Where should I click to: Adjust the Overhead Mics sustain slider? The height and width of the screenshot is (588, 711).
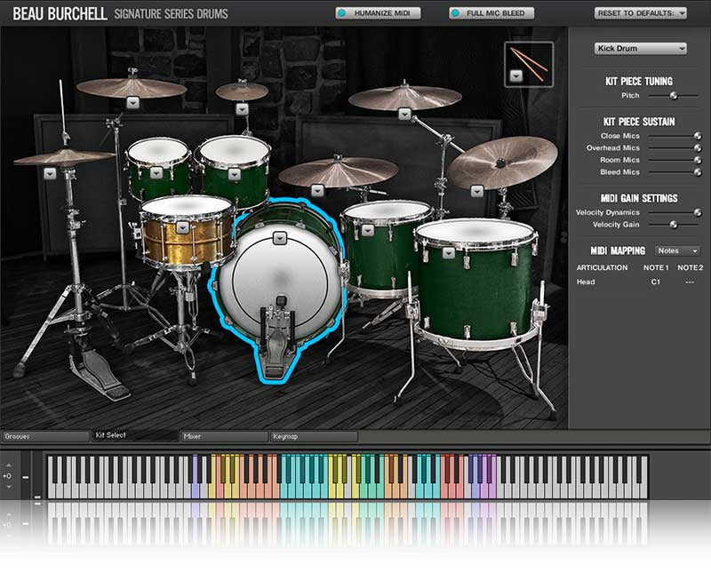tap(698, 148)
